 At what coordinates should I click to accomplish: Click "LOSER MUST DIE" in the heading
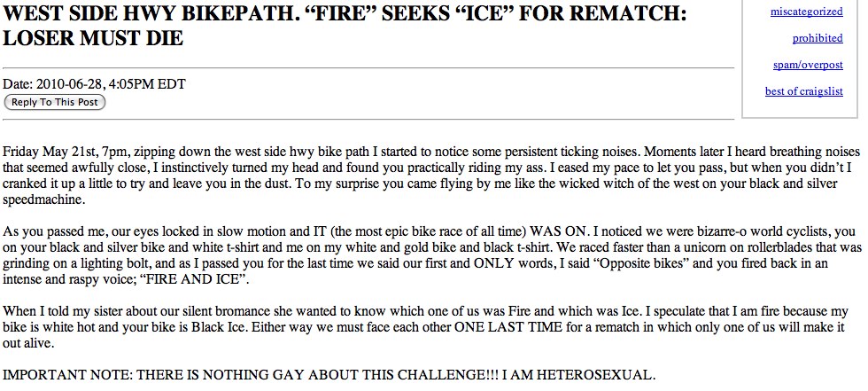pyautogui.click(x=94, y=40)
